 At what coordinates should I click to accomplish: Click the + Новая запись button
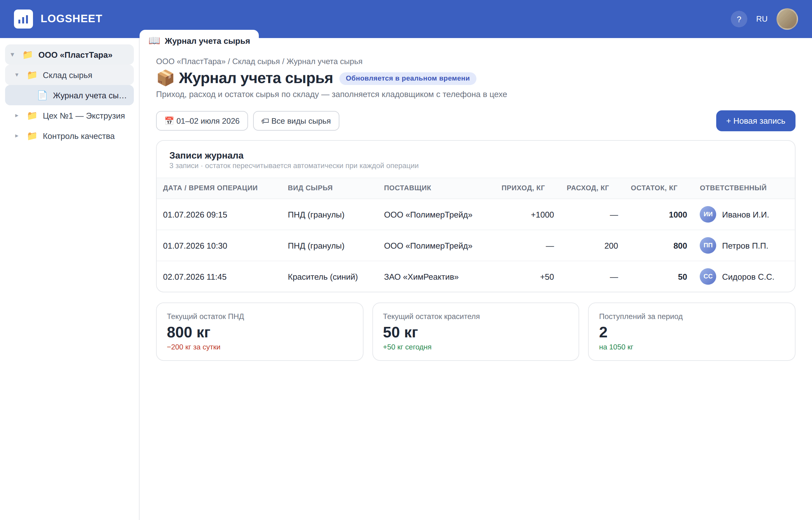(x=755, y=121)
